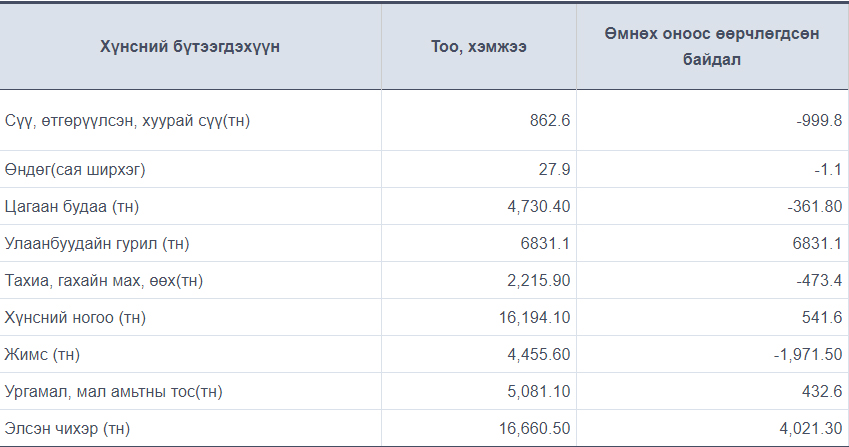Click the 4,021.30 change value cell

811,429
